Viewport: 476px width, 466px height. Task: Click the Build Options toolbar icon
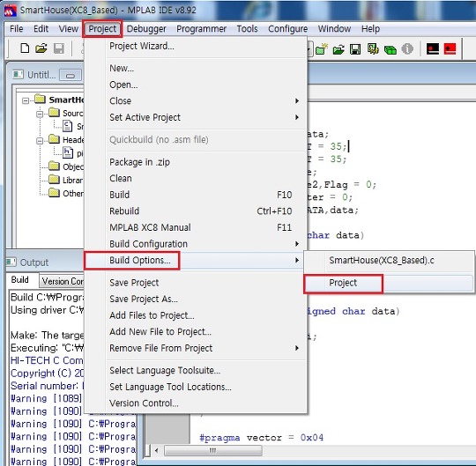[373, 48]
